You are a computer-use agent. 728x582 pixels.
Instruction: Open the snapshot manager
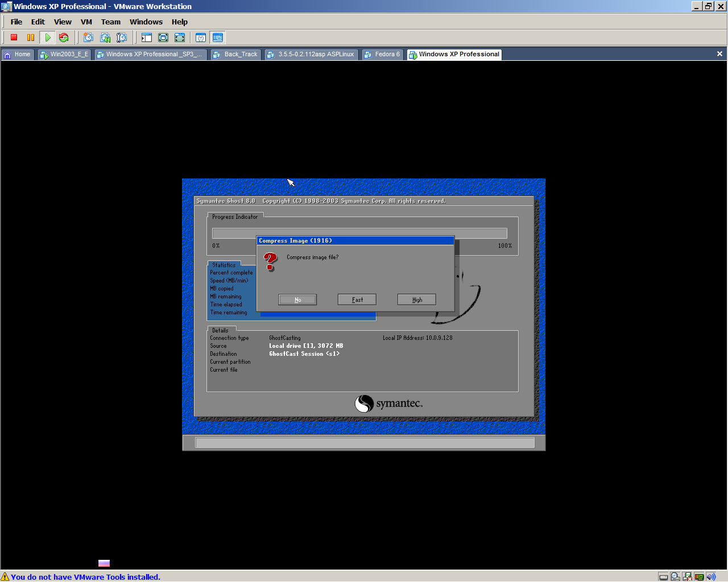(x=122, y=38)
